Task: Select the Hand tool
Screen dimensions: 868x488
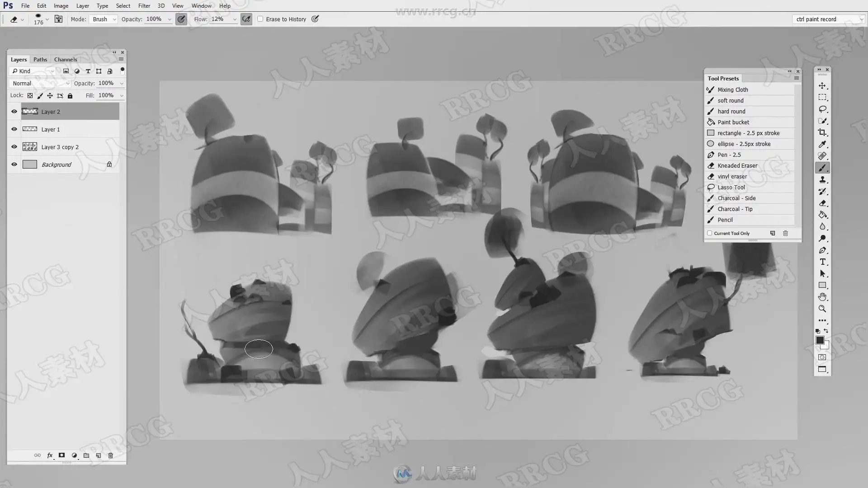Action: 822,297
